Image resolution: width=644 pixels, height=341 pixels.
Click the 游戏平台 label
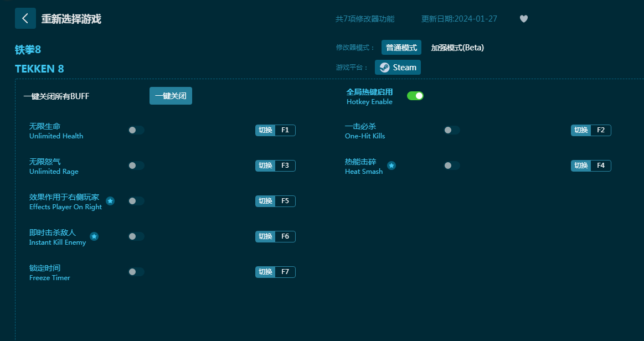click(x=352, y=68)
